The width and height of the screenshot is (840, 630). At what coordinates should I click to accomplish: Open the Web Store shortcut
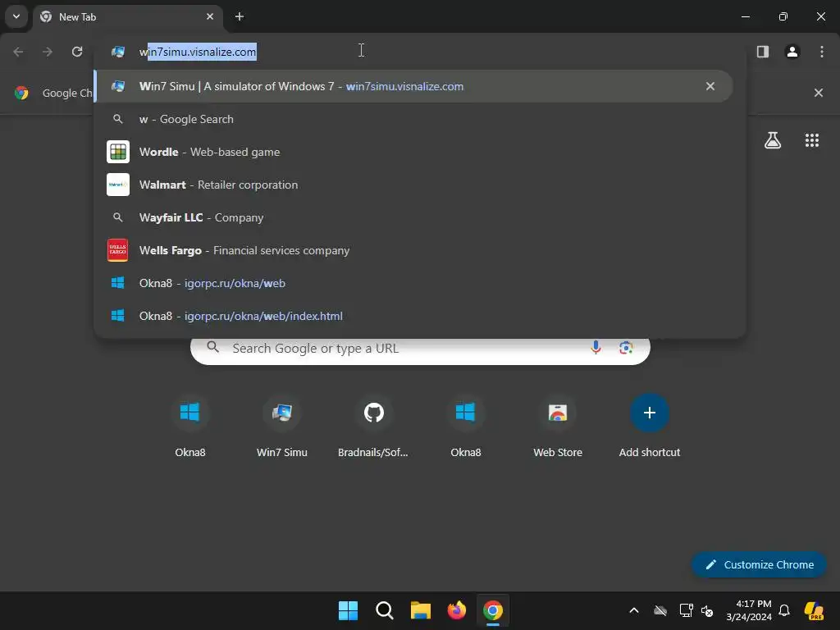click(x=558, y=427)
